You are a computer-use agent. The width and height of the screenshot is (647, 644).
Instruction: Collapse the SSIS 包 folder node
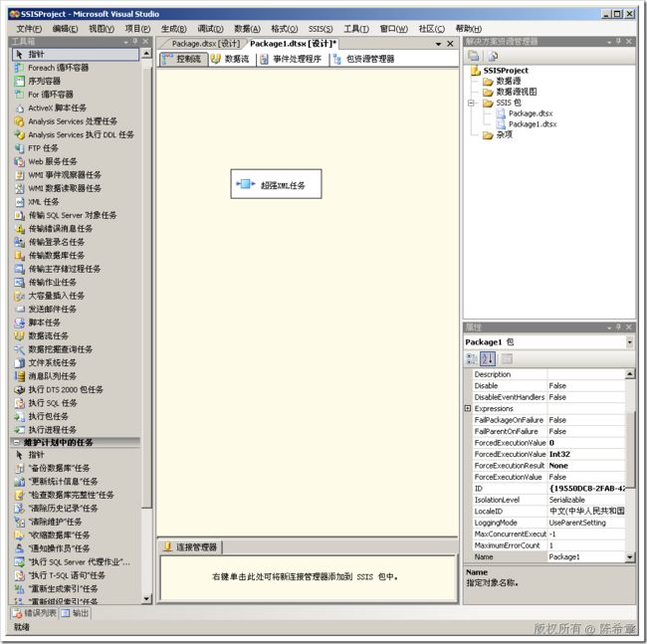(x=471, y=103)
